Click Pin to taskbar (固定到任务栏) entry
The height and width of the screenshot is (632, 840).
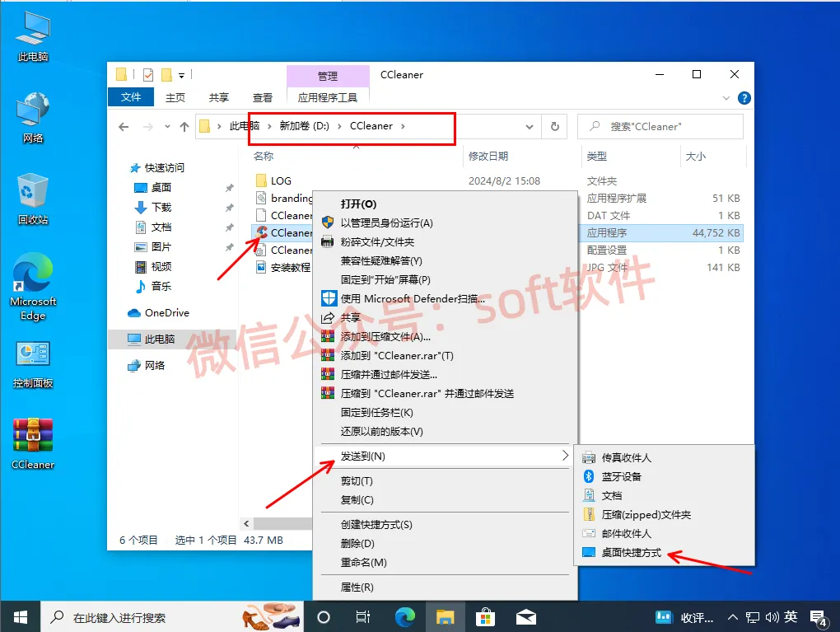445,412
